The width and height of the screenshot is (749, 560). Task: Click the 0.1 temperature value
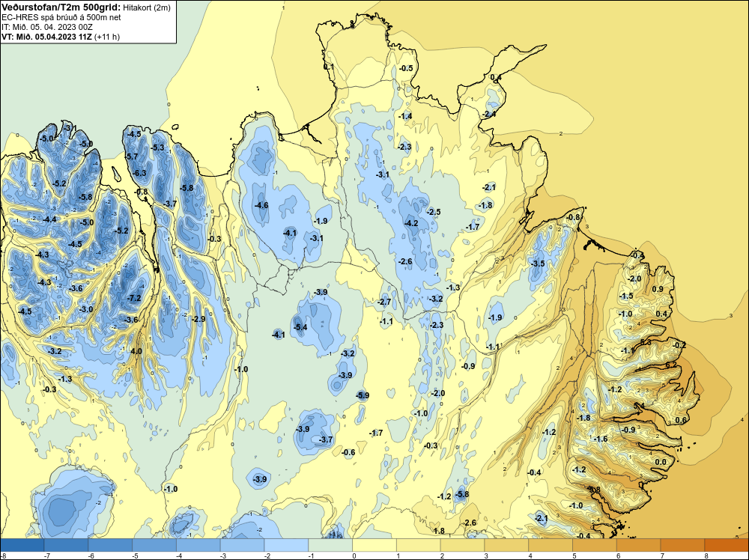(329, 67)
